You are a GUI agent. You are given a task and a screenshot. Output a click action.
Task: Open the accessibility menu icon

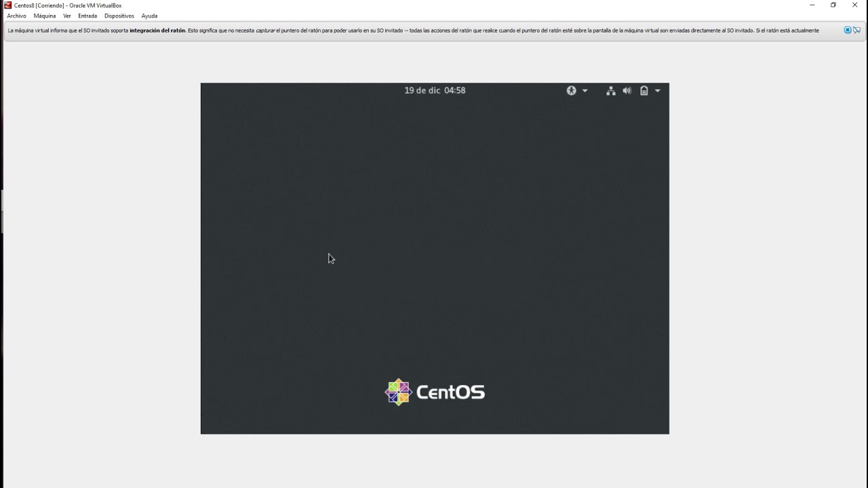tap(572, 91)
